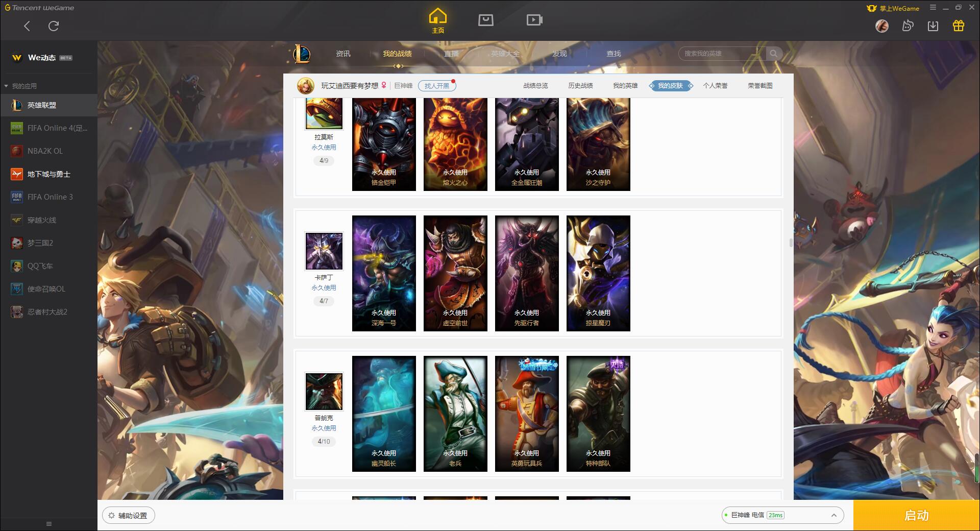Select NBA2K OL in the sidebar
The height and width of the screenshot is (531, 980).
[49, 151]
